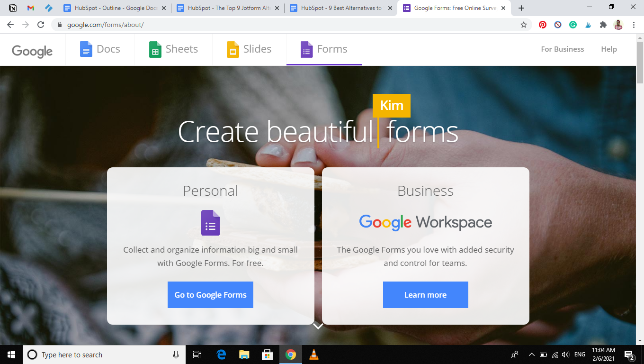Close the Top 9 Jotform Alternatives tab
The width and height of the screenshot is (644, 364).
277,8
